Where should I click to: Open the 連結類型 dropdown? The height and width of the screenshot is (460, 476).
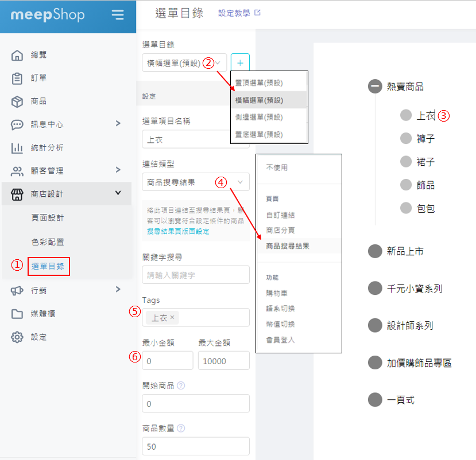tap(195, 182)
